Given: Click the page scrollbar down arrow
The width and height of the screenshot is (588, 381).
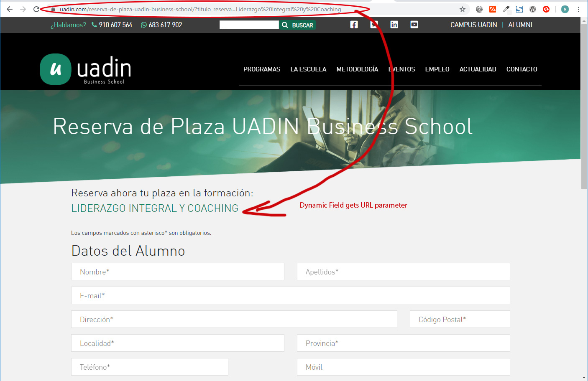Looking at the screenshot, I should tap(584, 378).
